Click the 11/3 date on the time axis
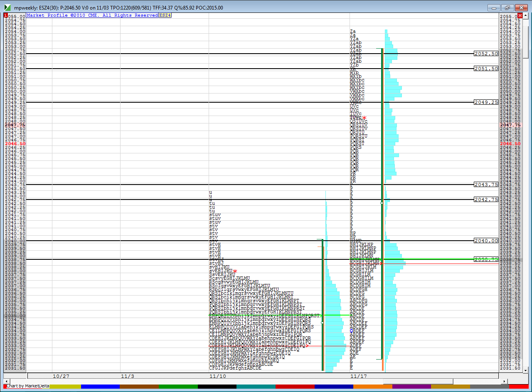This screenshot has width=532, height=392. (128, 376)
